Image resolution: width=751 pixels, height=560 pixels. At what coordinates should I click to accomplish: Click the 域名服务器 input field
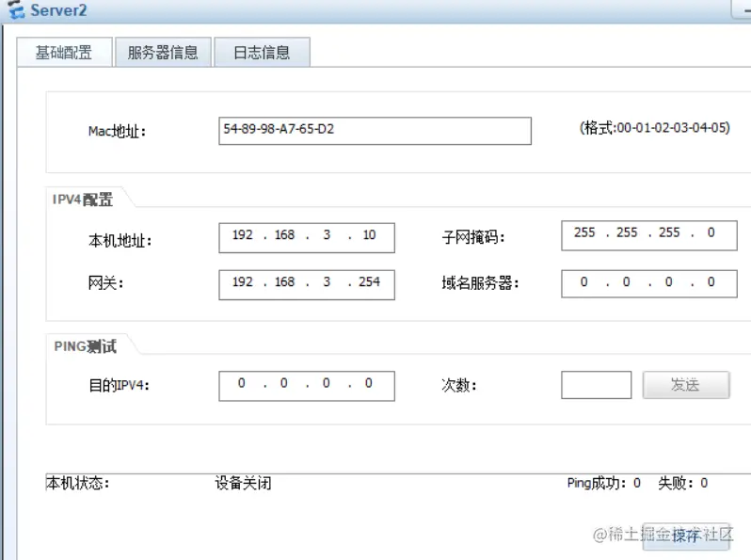point(649,283)
